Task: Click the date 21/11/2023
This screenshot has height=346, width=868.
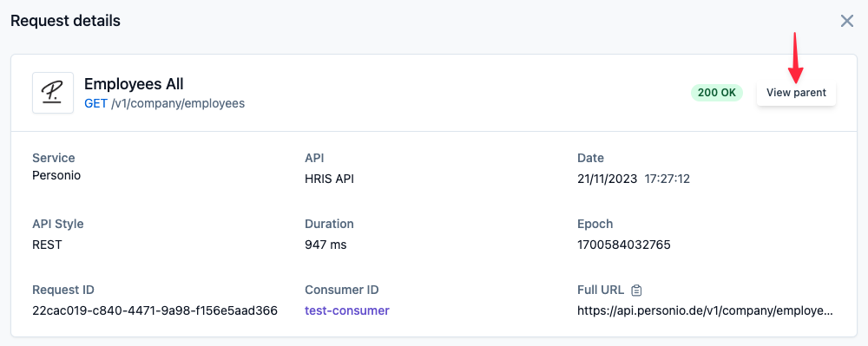Action: click(x=608, y=180)
